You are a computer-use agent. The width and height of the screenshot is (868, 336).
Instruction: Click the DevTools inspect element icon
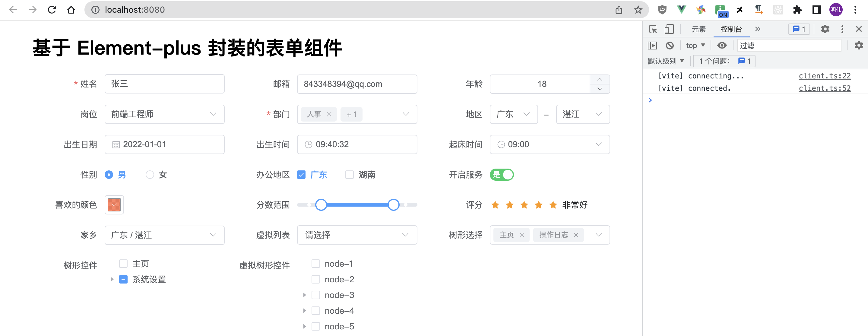[653, 29]
